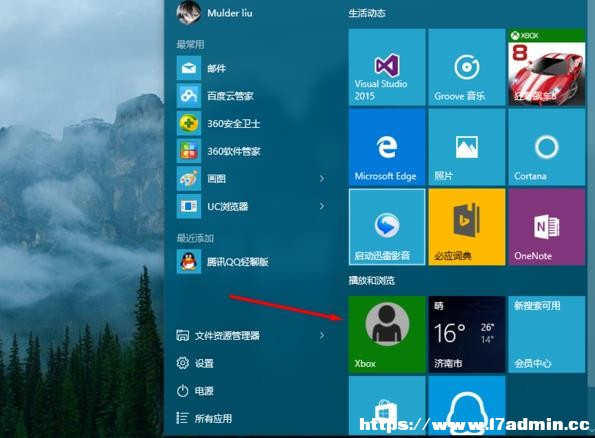Open the green Xbox tile

[x=387, y=334]
